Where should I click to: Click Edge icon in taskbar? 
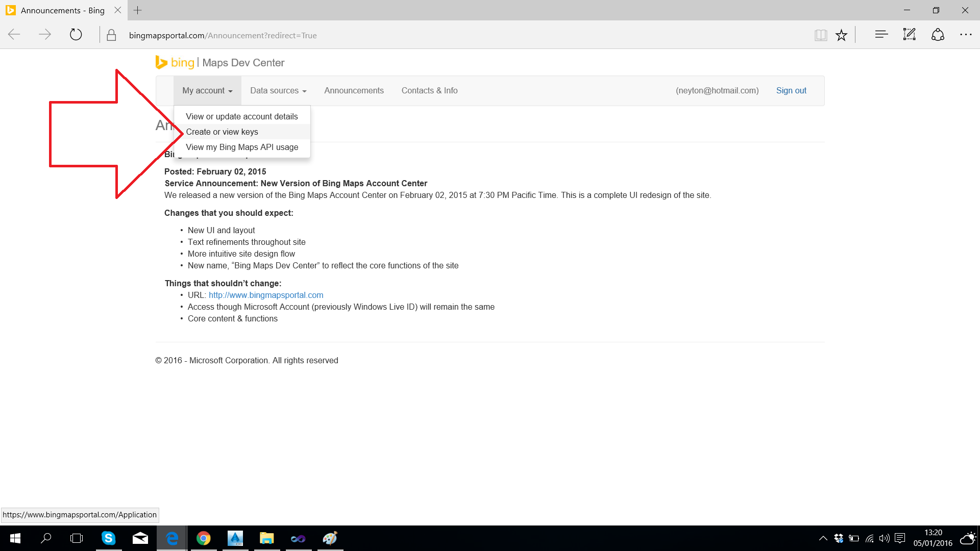click(172, 538)
